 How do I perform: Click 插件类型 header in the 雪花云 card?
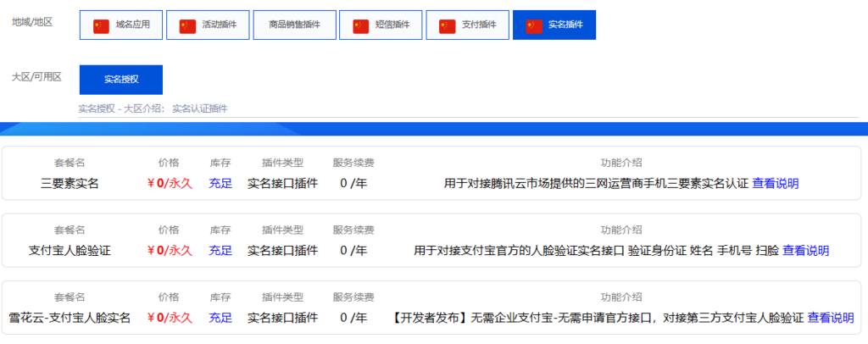click(x=283, y=297)
